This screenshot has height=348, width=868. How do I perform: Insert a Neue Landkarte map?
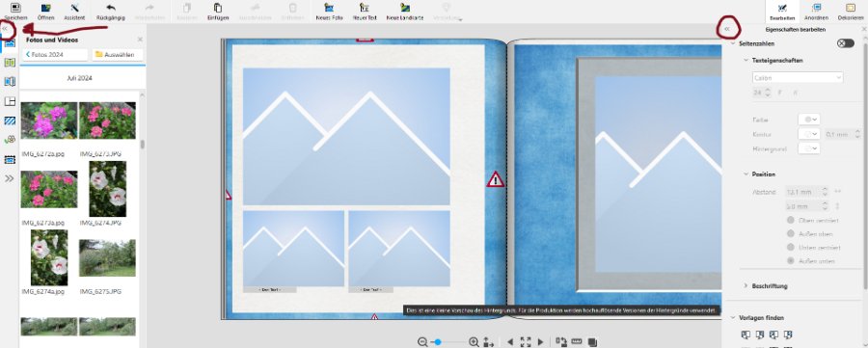[x=405, y=8]
